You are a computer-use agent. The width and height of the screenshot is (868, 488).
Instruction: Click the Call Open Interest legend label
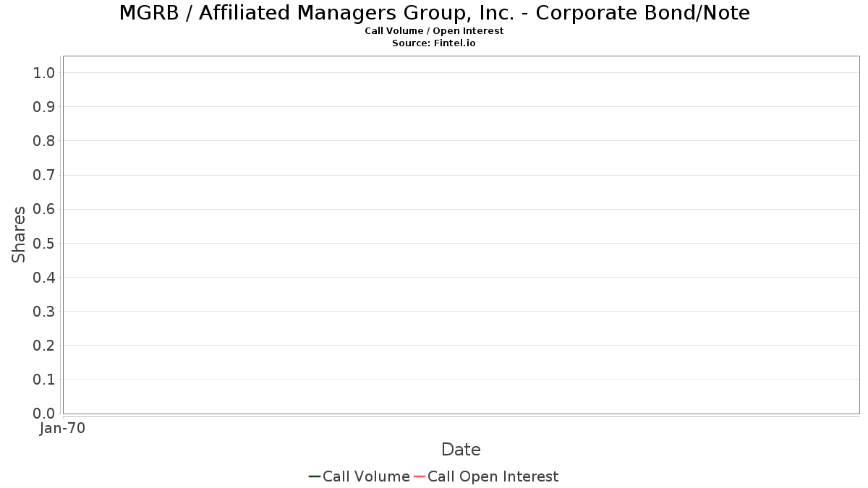point(493,476)
